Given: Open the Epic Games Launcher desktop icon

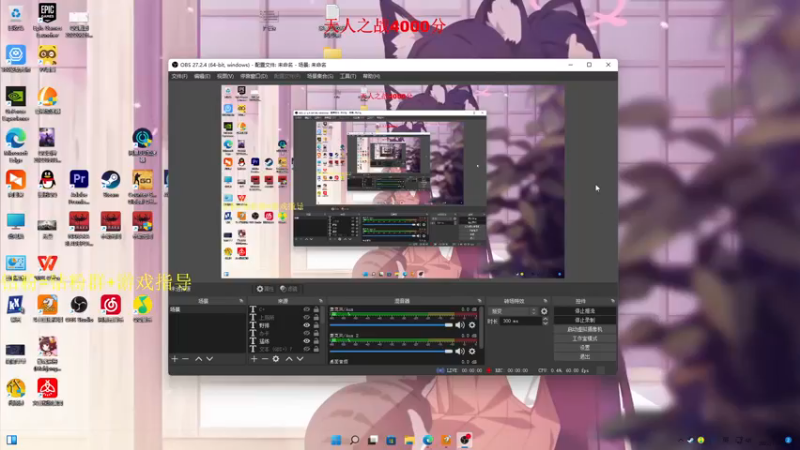Looking at the screenshot, I should coord(47,19).
